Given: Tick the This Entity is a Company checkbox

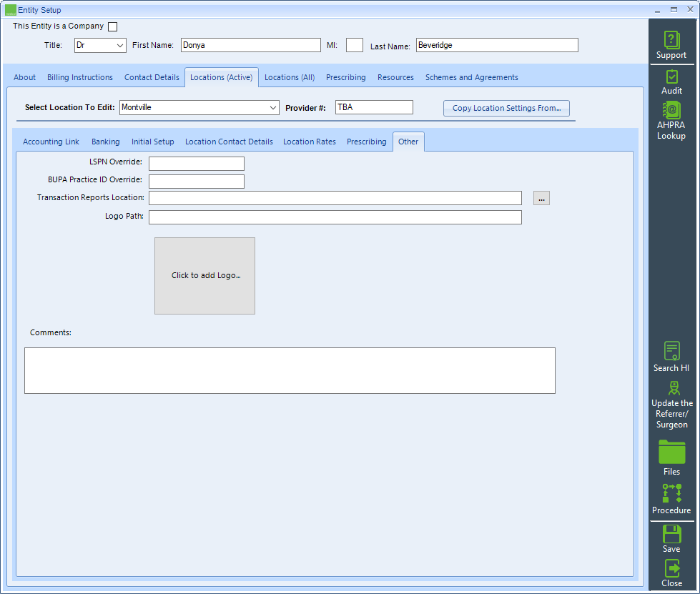Looking at the screenshot, I should 113,26.
